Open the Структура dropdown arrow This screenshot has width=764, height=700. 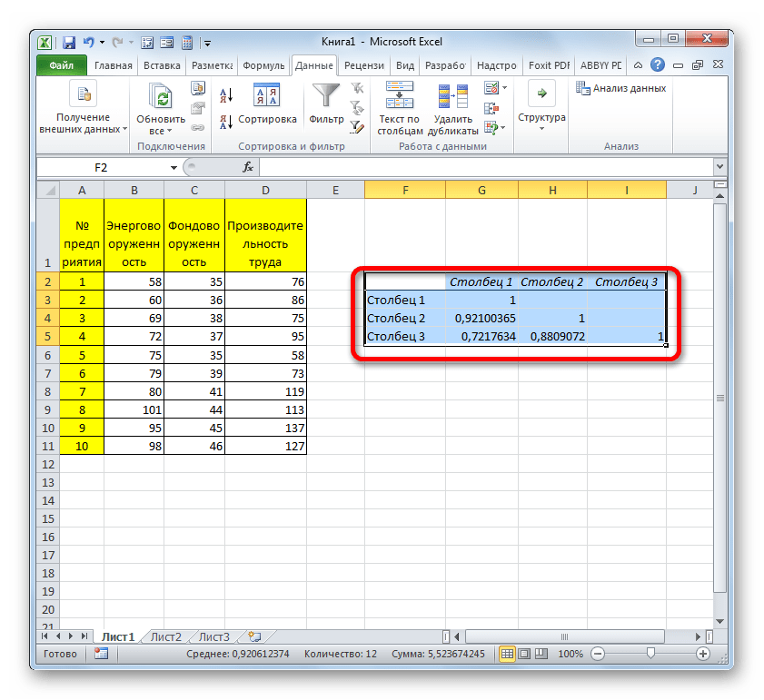tap(541, 129)
